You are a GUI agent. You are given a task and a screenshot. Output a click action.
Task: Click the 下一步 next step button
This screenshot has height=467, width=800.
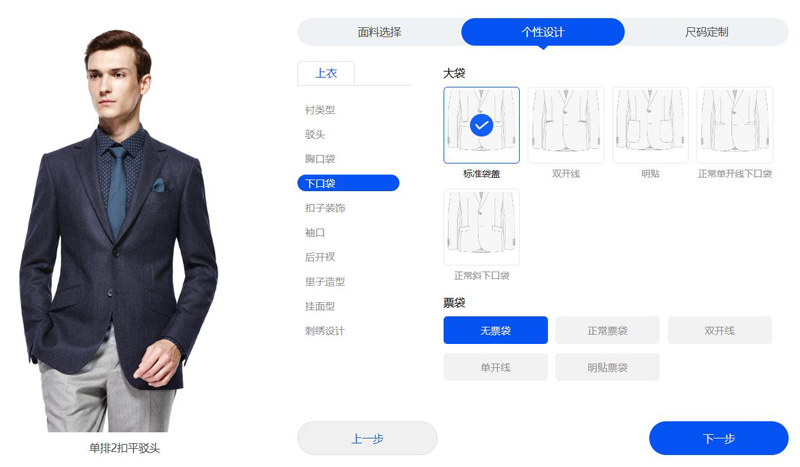pos(719,438)
